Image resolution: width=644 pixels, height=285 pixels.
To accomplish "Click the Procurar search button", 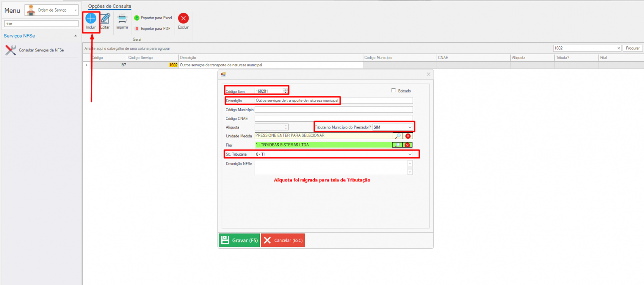I will (632, 48).
